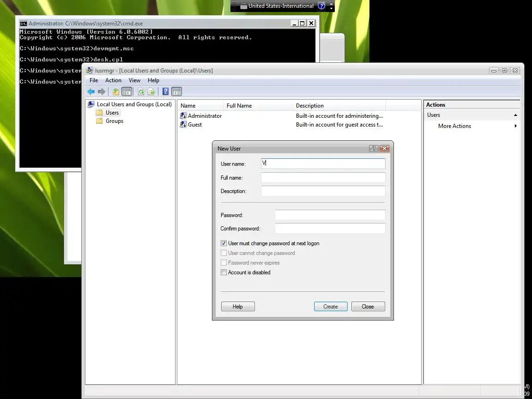Click the Export List toolbar icon
The height and width of the screenshot is (399, 532).
click(x=151, y=91)
